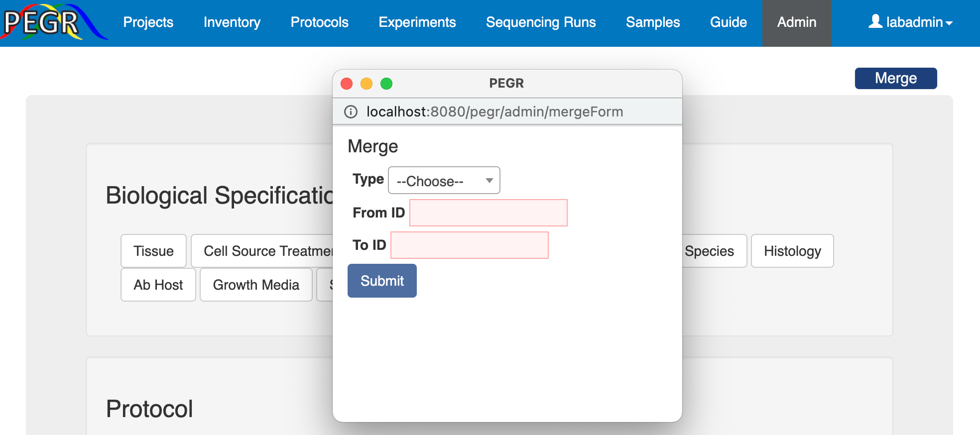Click the site info icon in address bar

[351, 112]
